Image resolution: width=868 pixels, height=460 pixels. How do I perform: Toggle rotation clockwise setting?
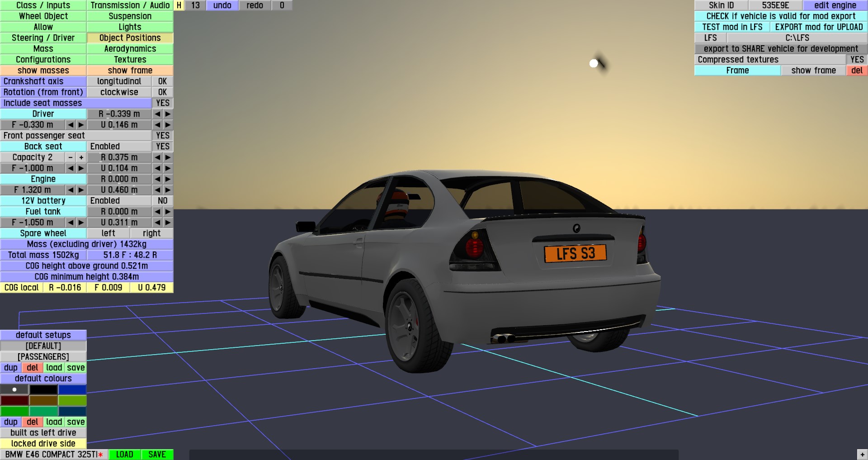[x=119, y=92]
